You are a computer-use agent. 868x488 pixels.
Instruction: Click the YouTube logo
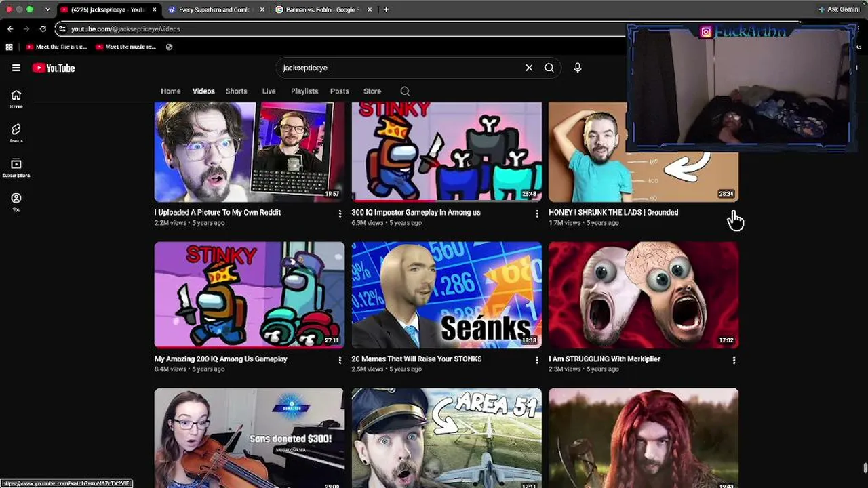pos(53,68)
